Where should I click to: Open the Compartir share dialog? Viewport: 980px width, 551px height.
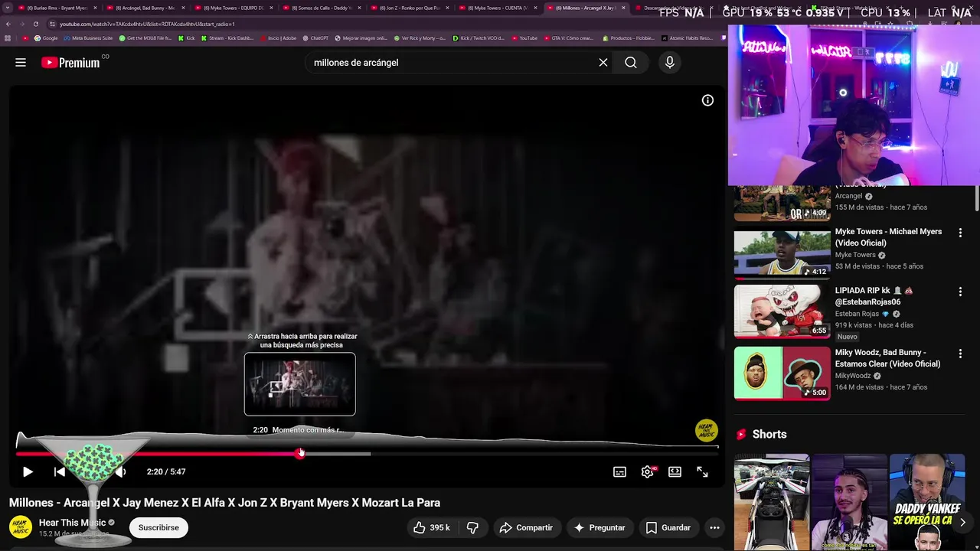click(525, 527)
